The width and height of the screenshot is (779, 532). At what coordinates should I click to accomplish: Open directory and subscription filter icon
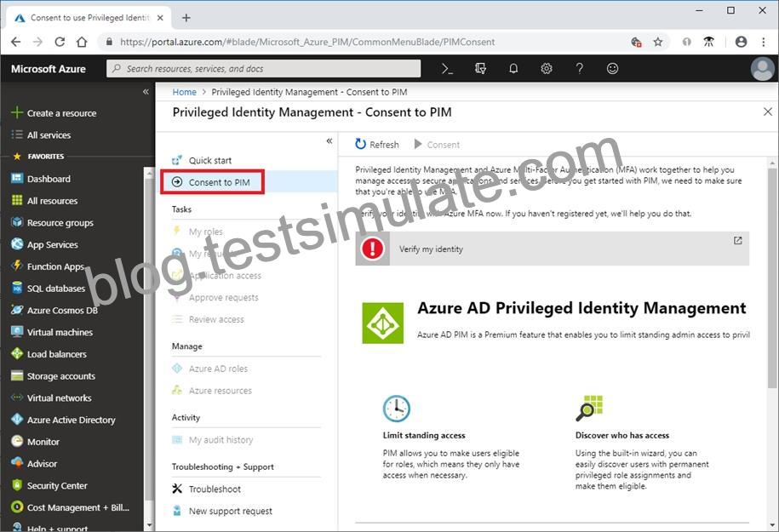(x=480, y=69)
